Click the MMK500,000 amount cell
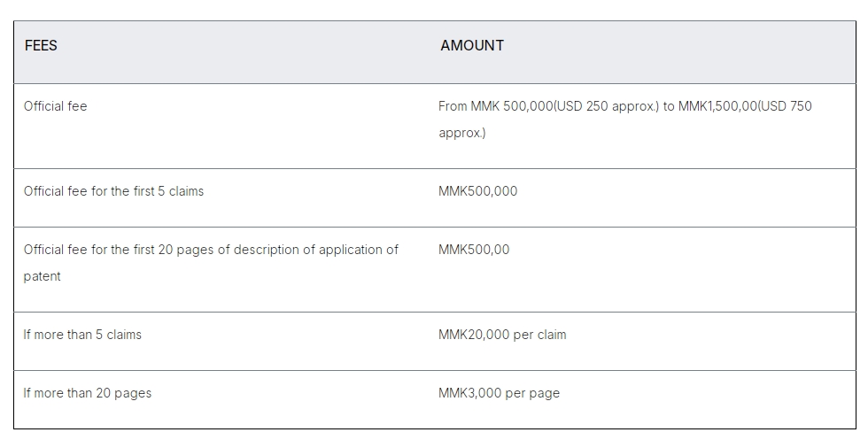Image resolution: width=868 pixels, height=440 pixels. point(477,191)
